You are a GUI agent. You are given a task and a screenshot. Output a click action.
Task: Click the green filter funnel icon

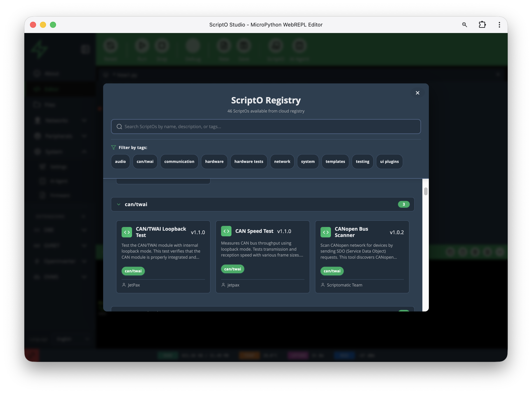(114, 147)
